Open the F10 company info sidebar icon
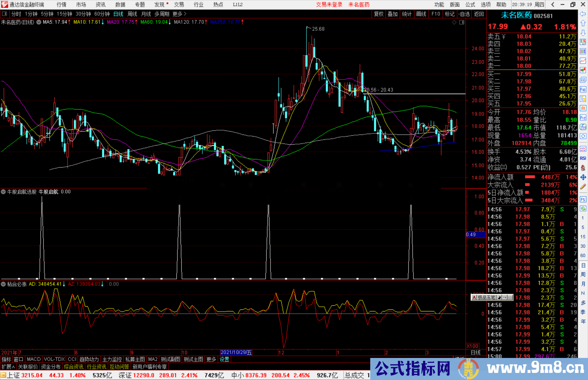 tap(583, 89)
